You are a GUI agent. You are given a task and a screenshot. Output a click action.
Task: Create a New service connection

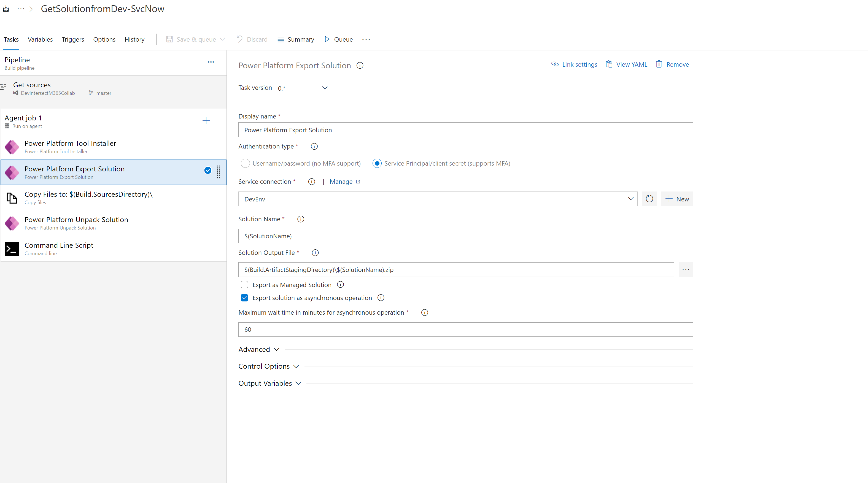tap(677, 199)
